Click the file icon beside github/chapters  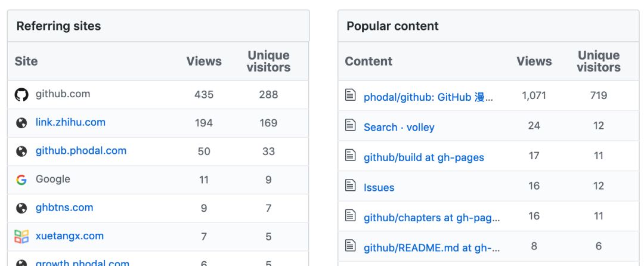pyautogui.click(x=351, y=216)
